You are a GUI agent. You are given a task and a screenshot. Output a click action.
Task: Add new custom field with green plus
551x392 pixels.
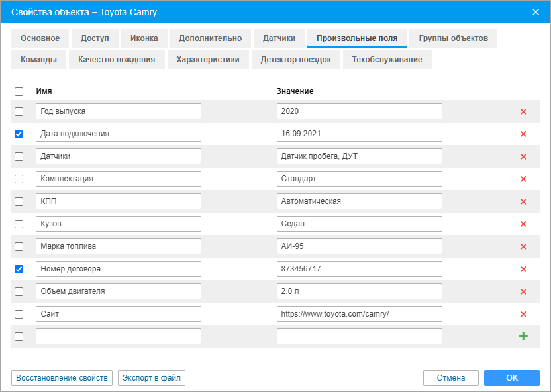click(x=523, y=336)
